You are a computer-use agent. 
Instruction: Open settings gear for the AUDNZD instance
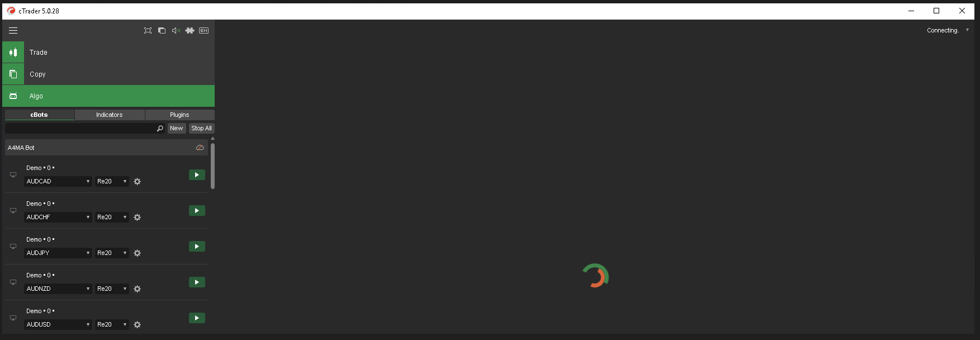pyautogui.click(x=138, y=289)
